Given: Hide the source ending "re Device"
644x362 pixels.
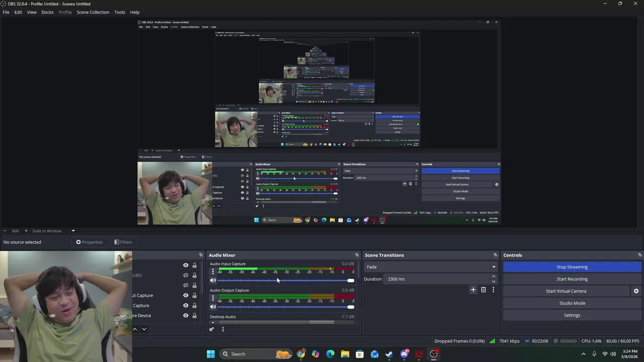Looking at the screenshot, I should coord(186,316).
